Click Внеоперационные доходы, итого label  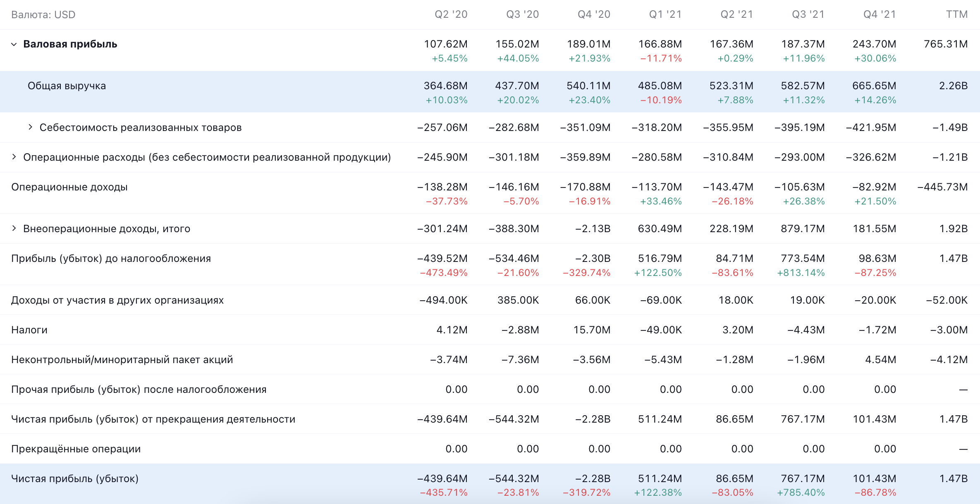pos(107,228)
